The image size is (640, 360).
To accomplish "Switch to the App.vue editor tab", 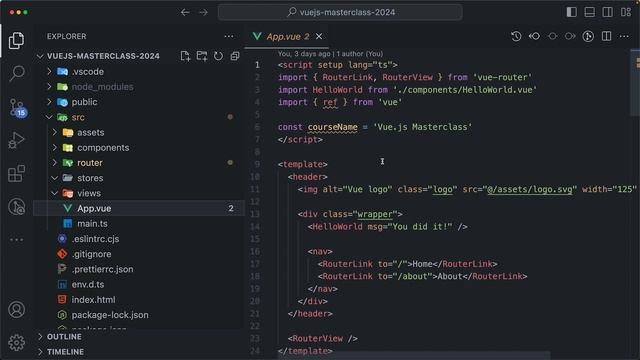I will click(x=287, y=36).
